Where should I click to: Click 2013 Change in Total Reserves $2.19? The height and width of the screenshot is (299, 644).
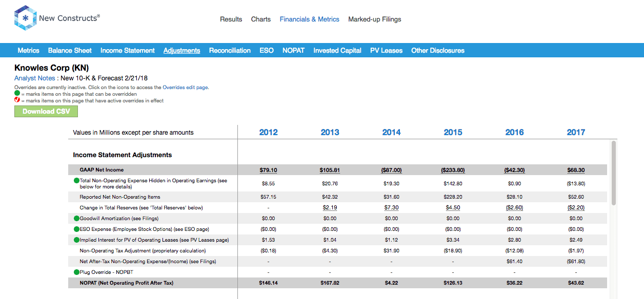[x=330, y=208]
